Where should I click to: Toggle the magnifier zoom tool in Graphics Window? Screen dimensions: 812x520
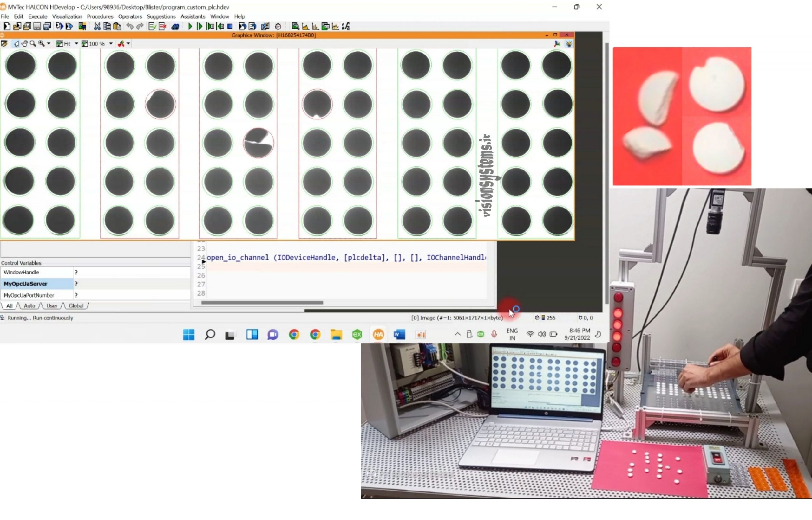click(x=33, y=43)
